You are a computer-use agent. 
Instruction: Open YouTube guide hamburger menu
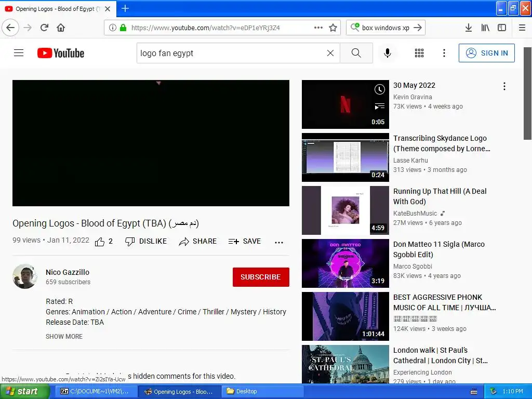[x=19, y=53]
